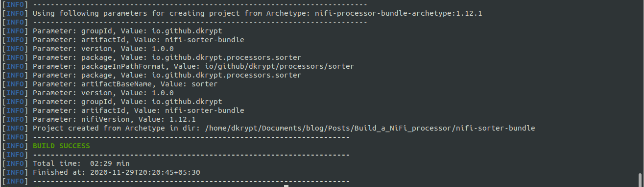Click the 'Using following parameters' line
This screenshot has width=644, height=187.
pyautogui.click(x=258, y=13)
